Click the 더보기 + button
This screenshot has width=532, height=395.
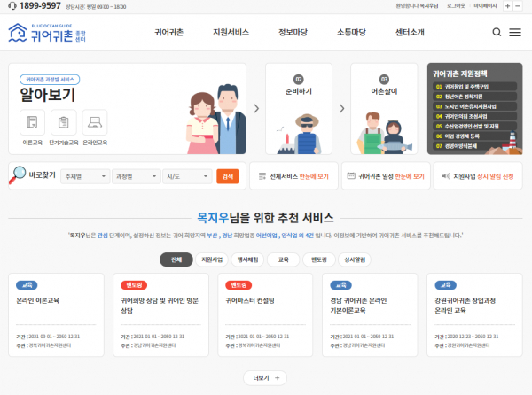pyautogui.click(x=265, y=377)
